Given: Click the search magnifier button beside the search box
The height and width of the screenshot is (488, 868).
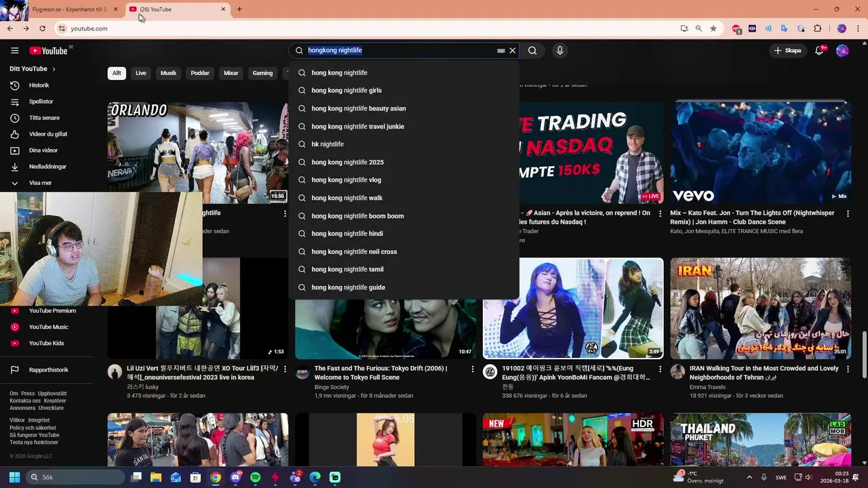Looking at the screenshot, I should pyautogui.click(x=532, y=50).
